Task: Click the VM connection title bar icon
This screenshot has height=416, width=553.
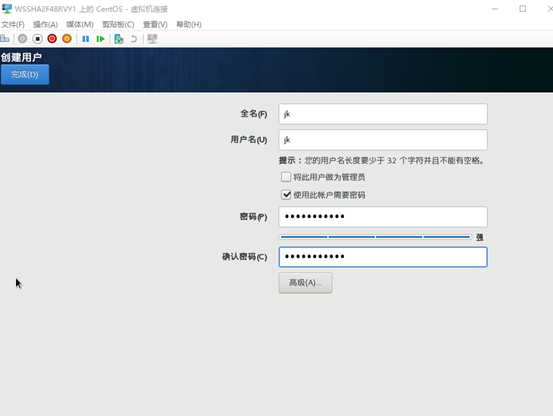Action: (7, 8)
